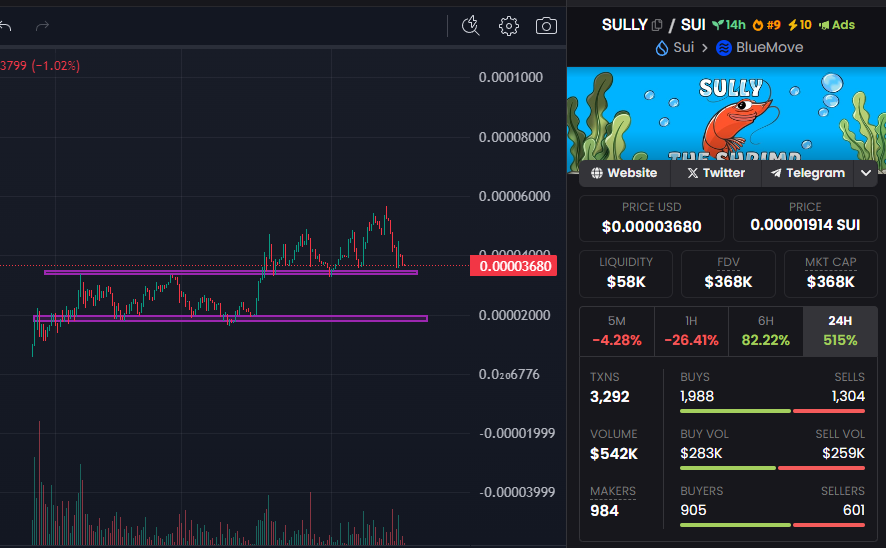This screenshot has height=548, width=886.
Task: Click the Ads megaphone badge
Action: tap(837, 25)
